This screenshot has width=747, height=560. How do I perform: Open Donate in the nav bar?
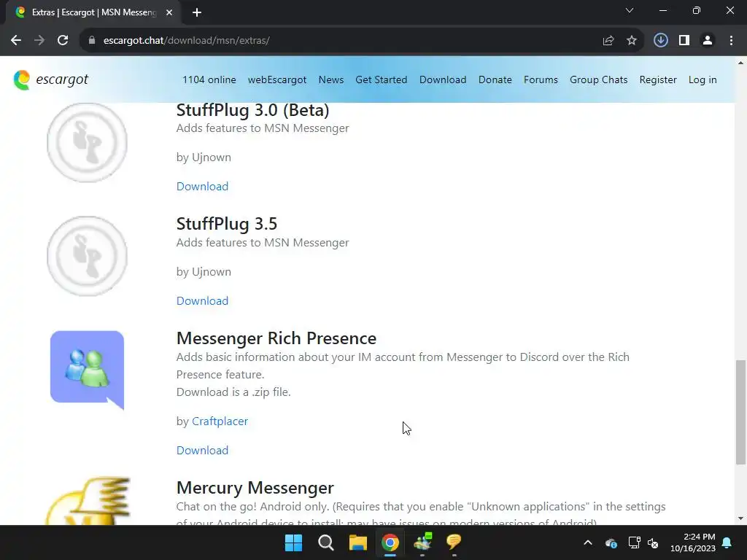(x=495, y=79)
